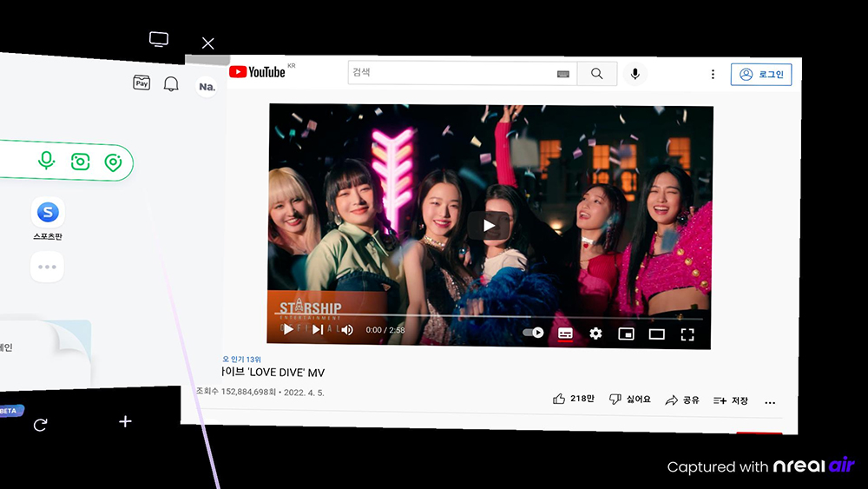The height and width of the screenshot is (489, 868).
Task: Enter full screen mode
Action: [x=687, y=334]
